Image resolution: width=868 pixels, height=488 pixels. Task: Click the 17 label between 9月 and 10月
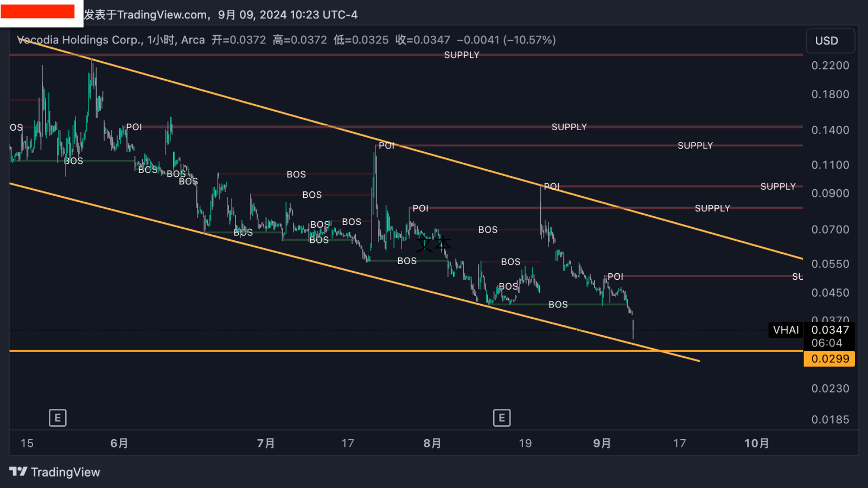click(680, 444)
